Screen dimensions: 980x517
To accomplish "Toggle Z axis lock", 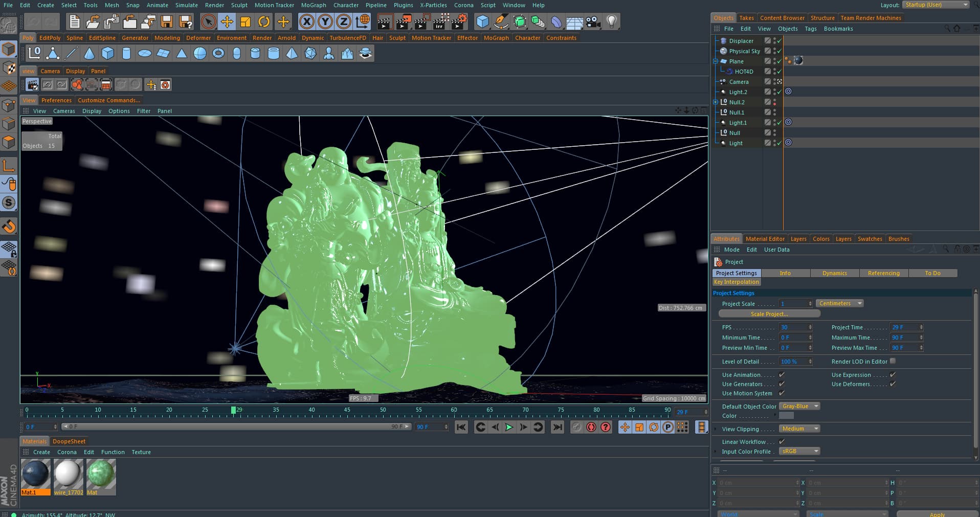I will (x=343, y=21).
